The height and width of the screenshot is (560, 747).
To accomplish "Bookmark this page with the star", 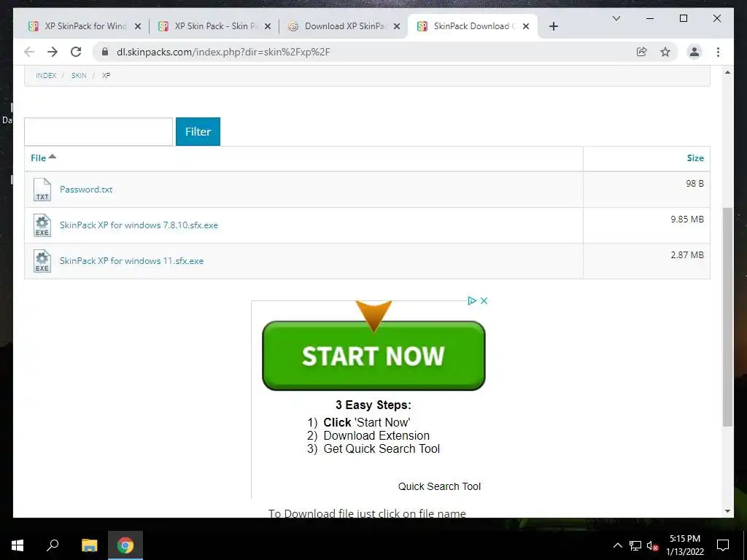I will (665, 52).
